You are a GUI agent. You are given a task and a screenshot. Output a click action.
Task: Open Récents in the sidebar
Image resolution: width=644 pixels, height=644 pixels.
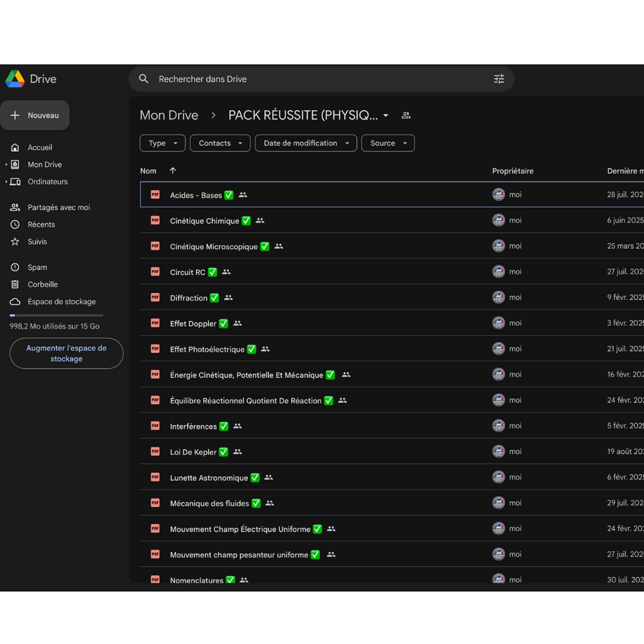pyautogui.click(x=41, y=225)
